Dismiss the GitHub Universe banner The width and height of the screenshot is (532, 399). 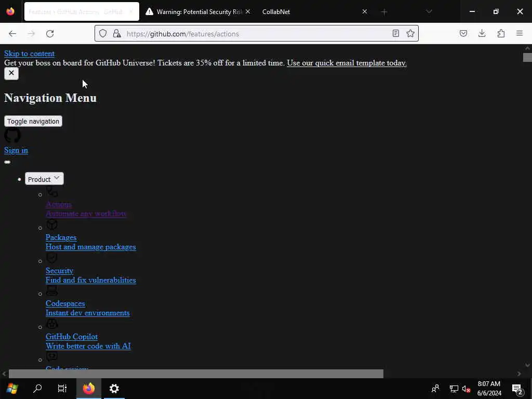pos(11,73)
